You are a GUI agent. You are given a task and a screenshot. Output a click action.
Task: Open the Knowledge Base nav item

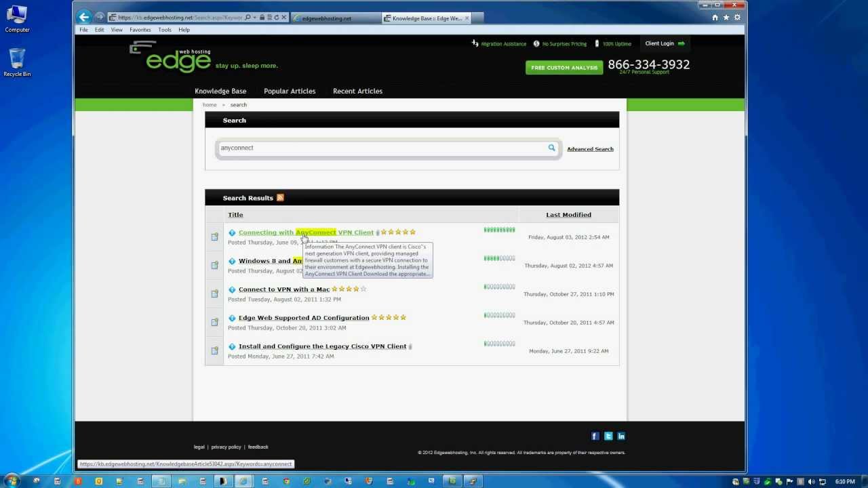coord(220,91)
